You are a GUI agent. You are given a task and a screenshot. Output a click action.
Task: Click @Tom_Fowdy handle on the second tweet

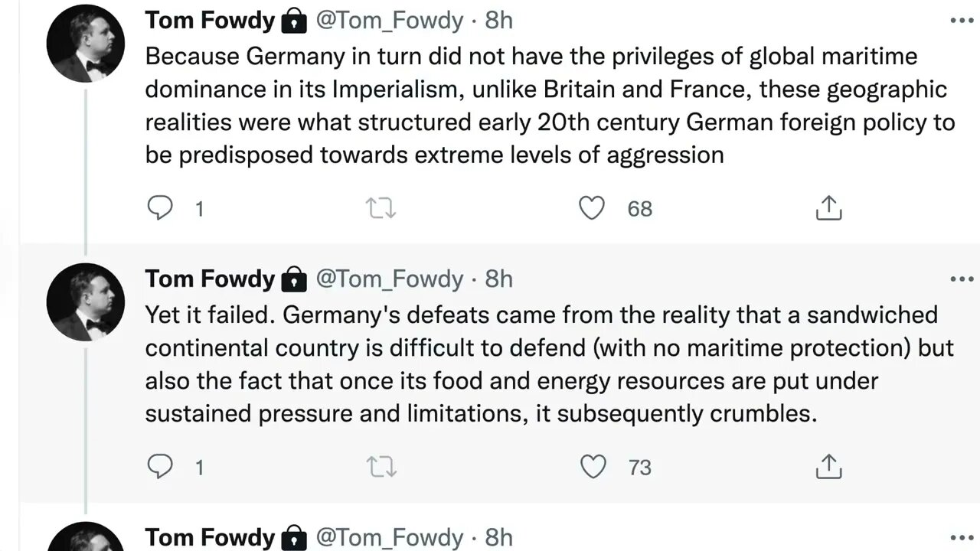390,279
